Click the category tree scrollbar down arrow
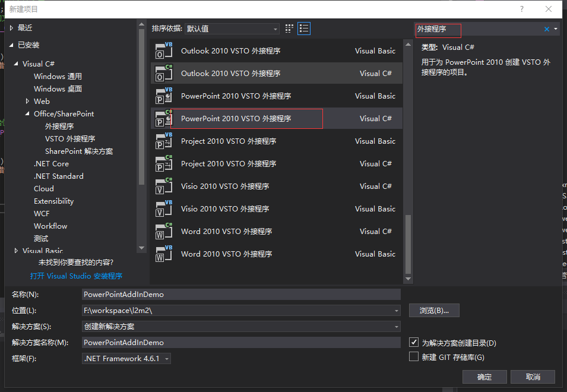Viewport: 567px width, 392px height. [142, 248]
